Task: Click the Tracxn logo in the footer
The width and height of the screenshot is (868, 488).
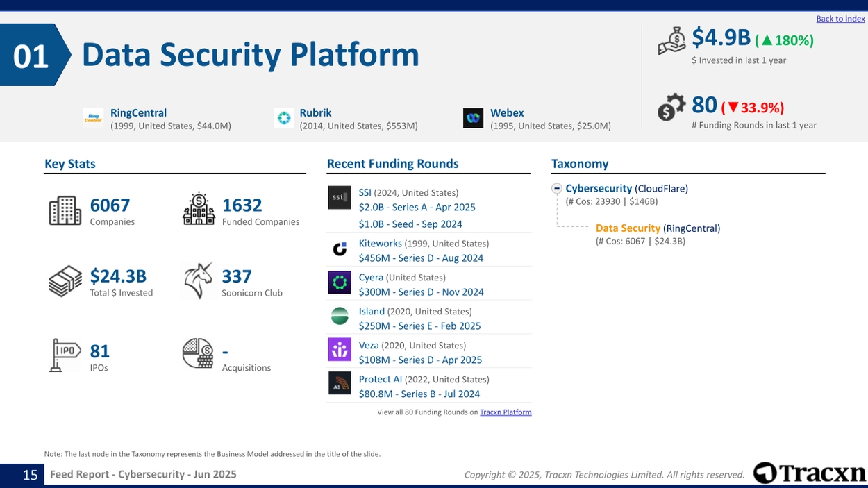Action: pyautogui.click(x=810, y=473)
